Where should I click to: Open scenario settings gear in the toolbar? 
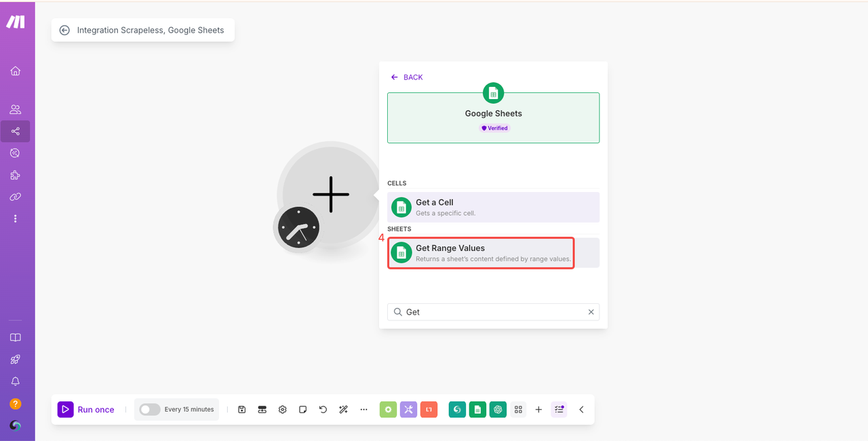pos(283,410)
